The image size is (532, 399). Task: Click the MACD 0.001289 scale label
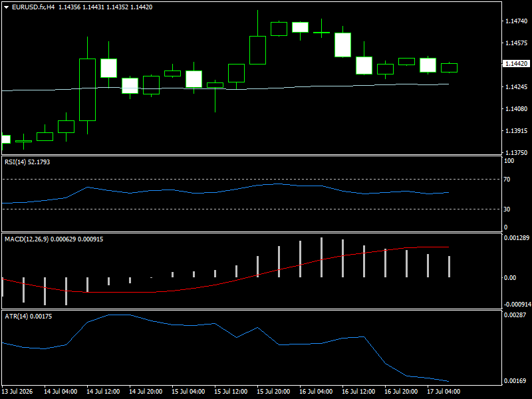click(x=517, y=238)
